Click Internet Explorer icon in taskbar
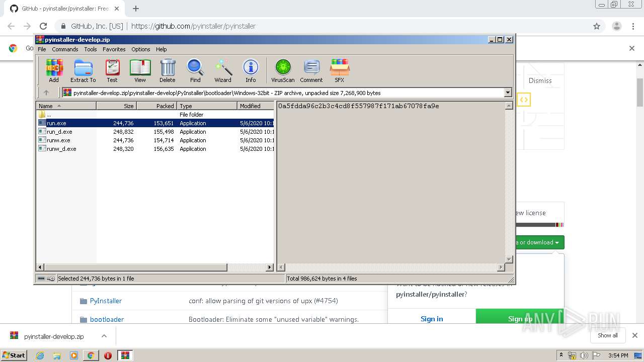 point(40,355)
